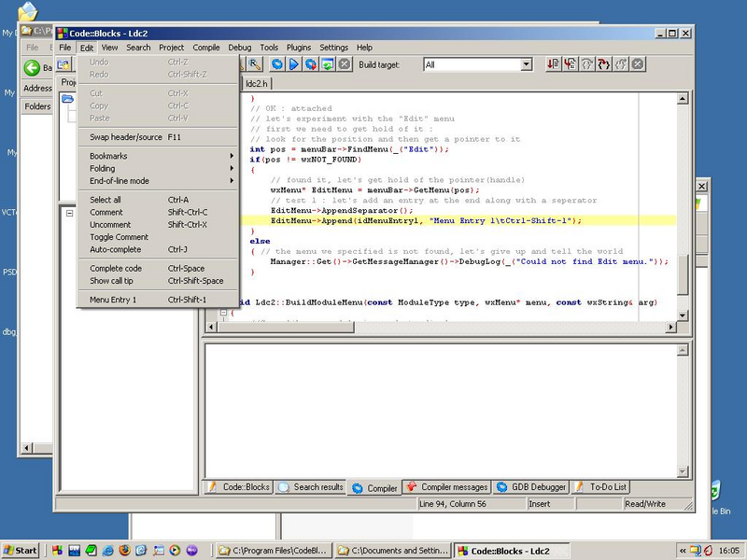Switch to the Search results tab
The height and width of the screenshot is (560, 747).
(x=311, y=486)
